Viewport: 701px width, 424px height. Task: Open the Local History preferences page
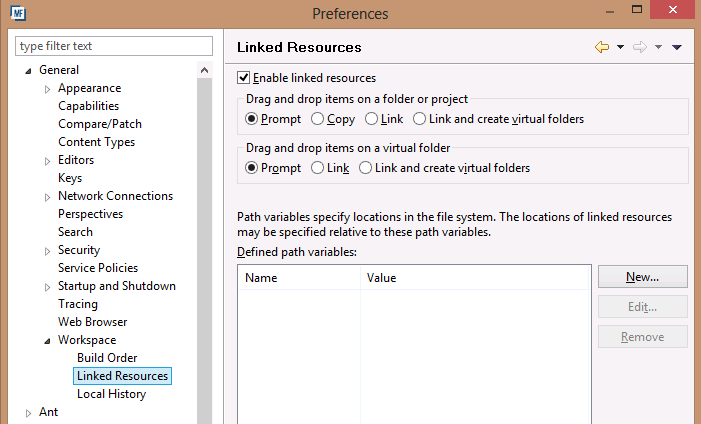111,394
